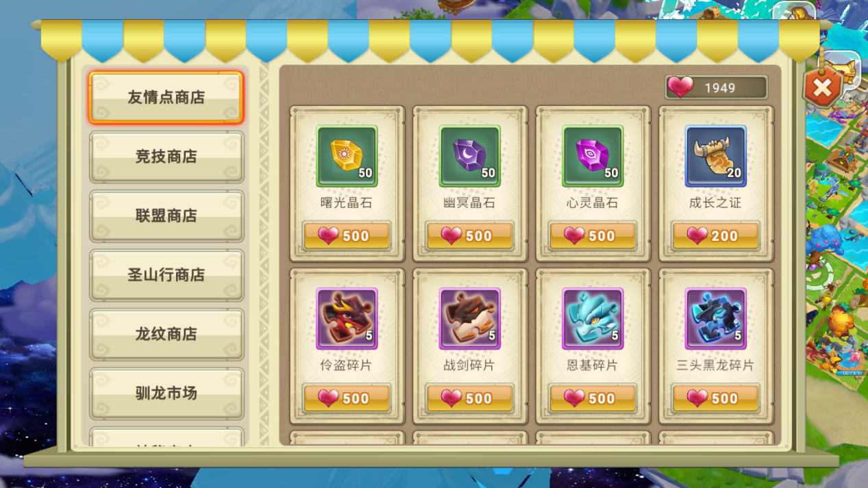Tap the 1949 friendship points counter

tap(716, 88)
